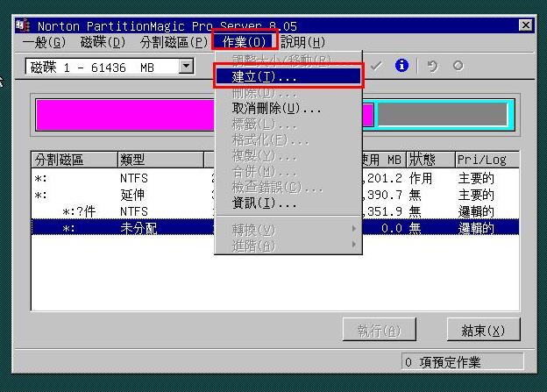
Task: Click the 作用 status cell
Action: click(x=421, y=178)
